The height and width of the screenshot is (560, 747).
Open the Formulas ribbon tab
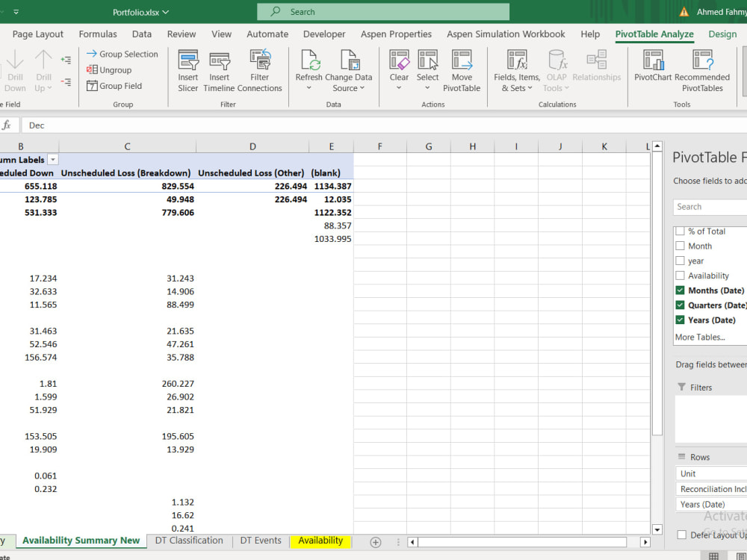pos(98,34)
